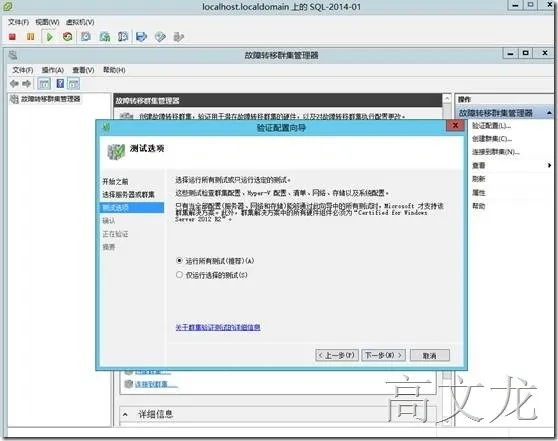Open the 虚拟机(V) menu
This screenshot has height=441, width=558.
click(80, 22)
